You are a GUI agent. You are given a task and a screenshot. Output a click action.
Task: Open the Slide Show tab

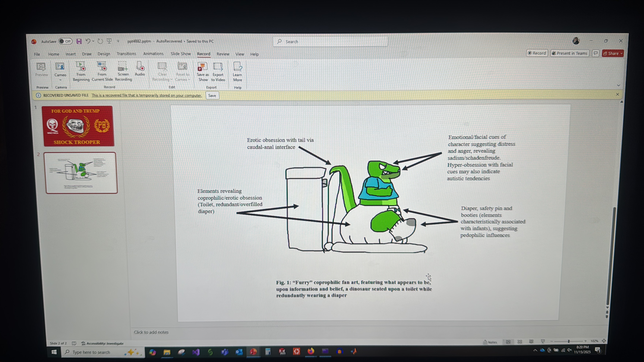click(x=181, y=54)
